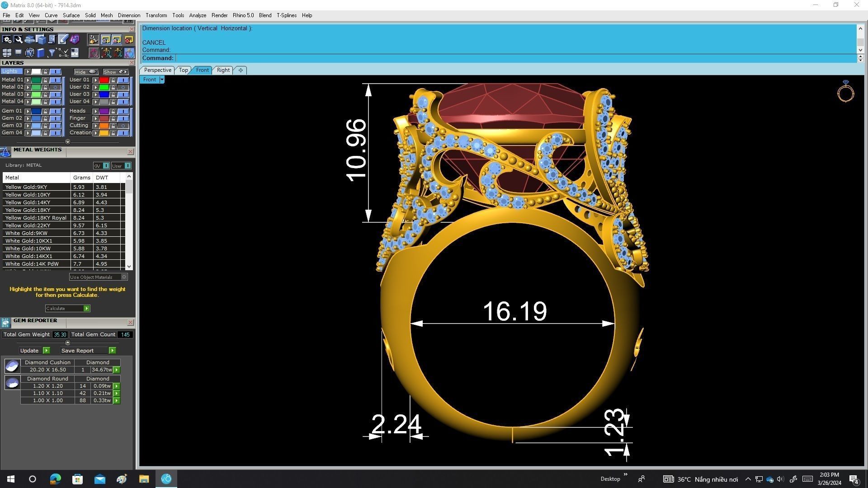Click the yellow arrows with red X icon

tap(128, 39)
